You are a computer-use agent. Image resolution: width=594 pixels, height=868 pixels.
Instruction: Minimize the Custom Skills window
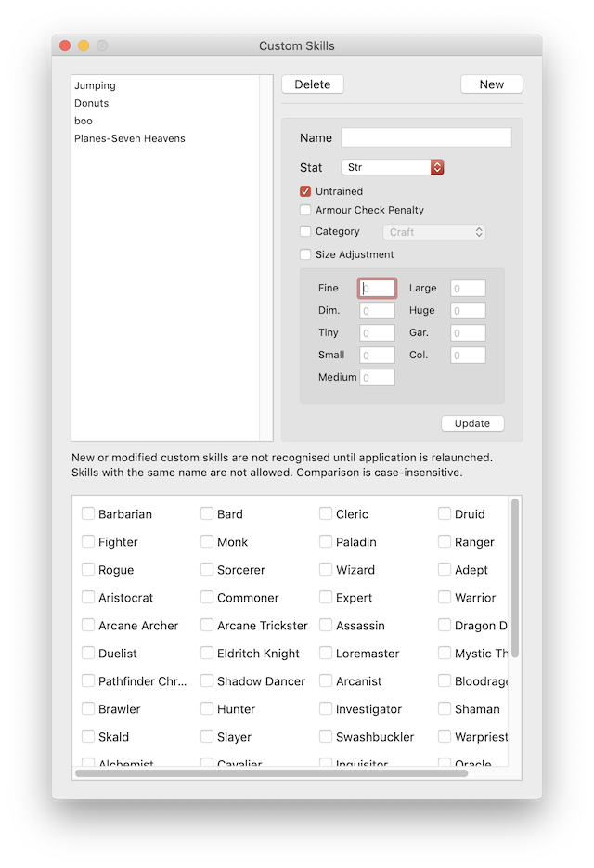(84, 45)
